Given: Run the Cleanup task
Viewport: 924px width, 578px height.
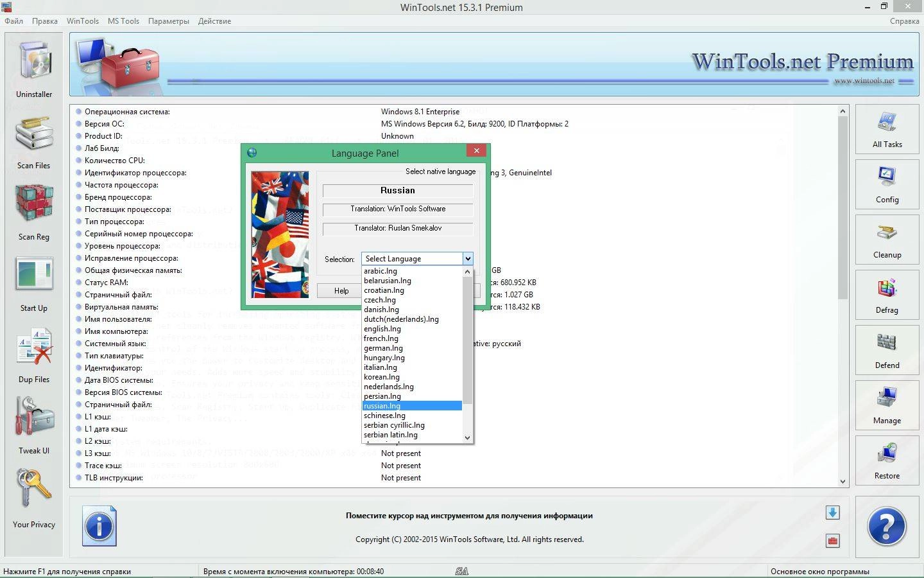Looking at the screenshot, I should tap(887, 240).
